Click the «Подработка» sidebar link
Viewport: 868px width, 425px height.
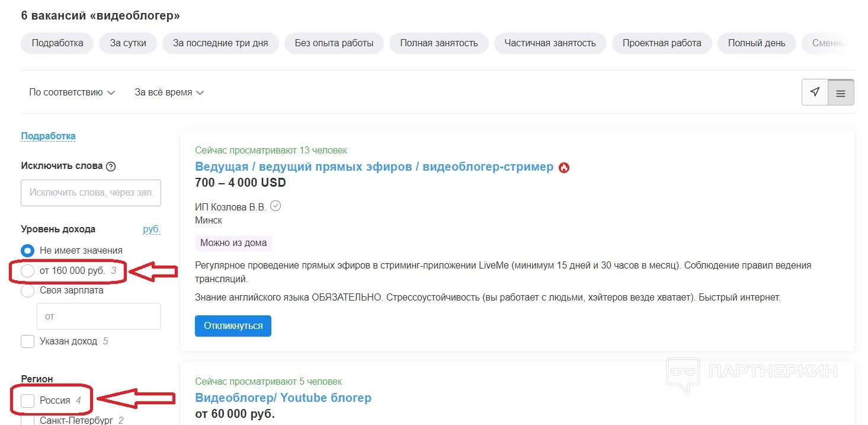tap(48, 136)
